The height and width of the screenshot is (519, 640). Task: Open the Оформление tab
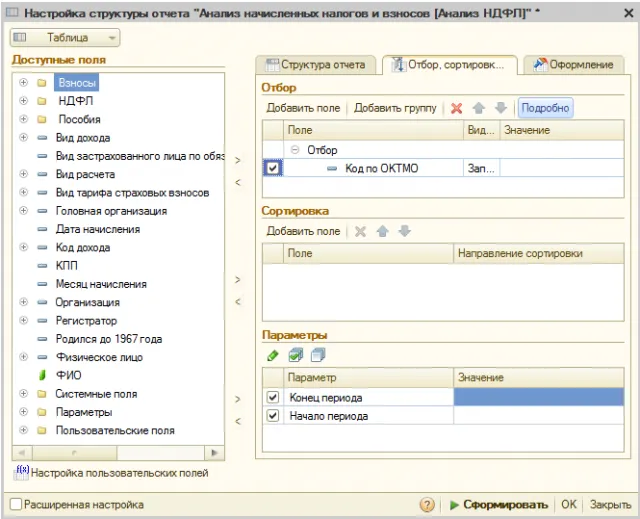click(x=573, y=64)
